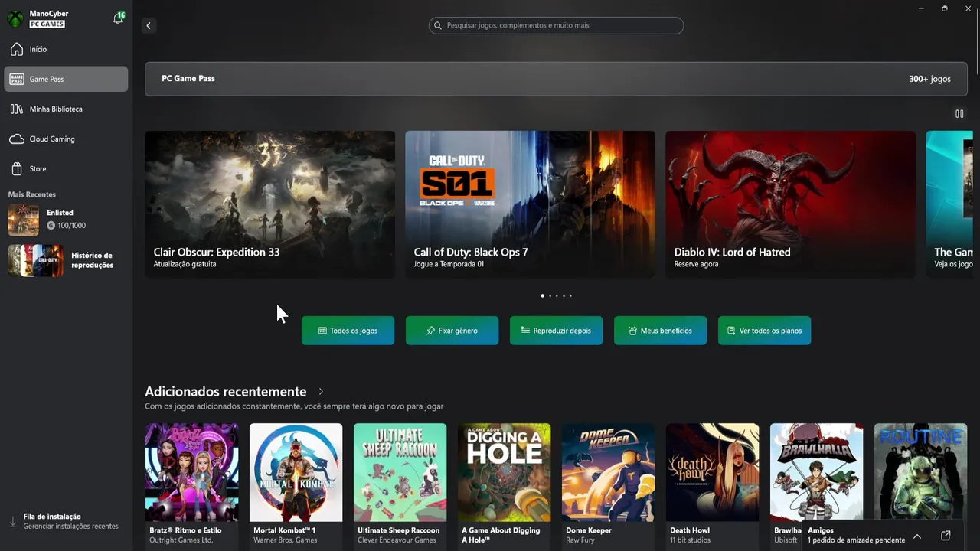Select the fifth carousel page dot

(570, 295)
